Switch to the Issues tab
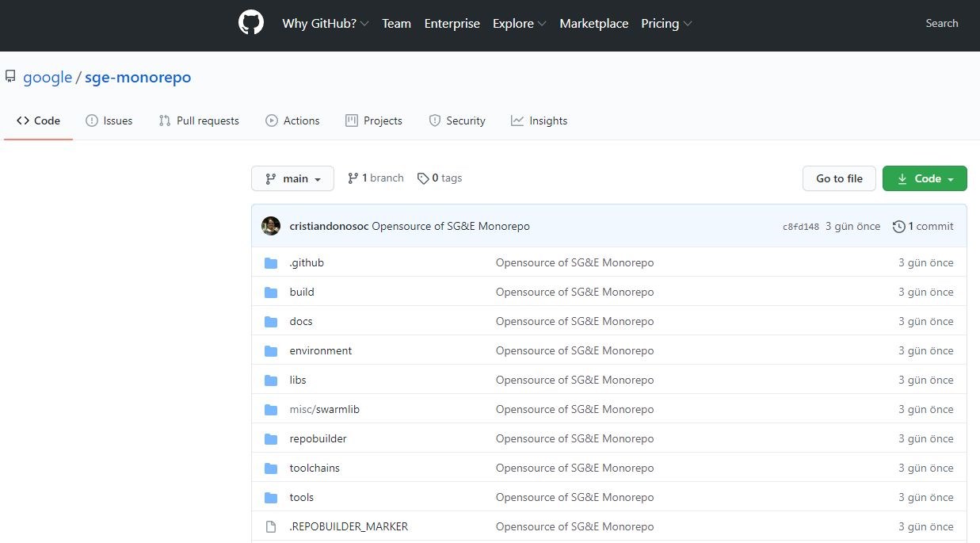The image size is (980, 543). click(109, 120)
